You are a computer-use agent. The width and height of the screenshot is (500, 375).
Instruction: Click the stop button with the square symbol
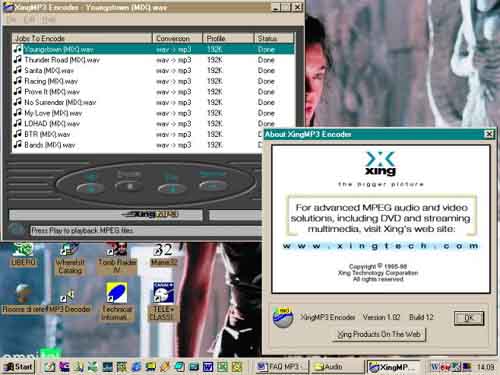(x=129, y=187)
